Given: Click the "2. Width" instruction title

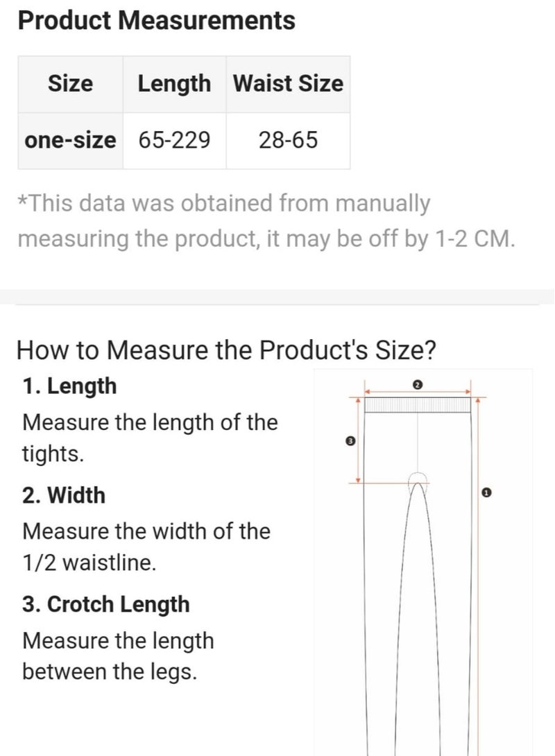Looking at the screenshot, I should point(64,495).
